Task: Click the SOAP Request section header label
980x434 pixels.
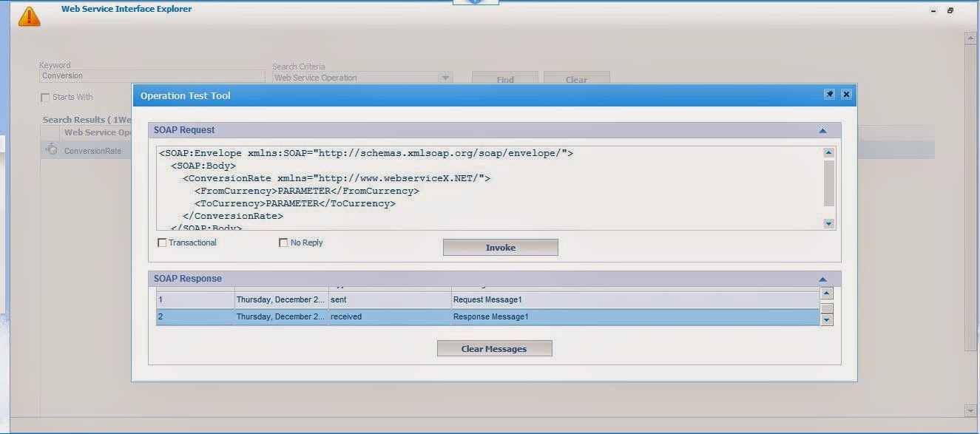Action: click(184, 130)
